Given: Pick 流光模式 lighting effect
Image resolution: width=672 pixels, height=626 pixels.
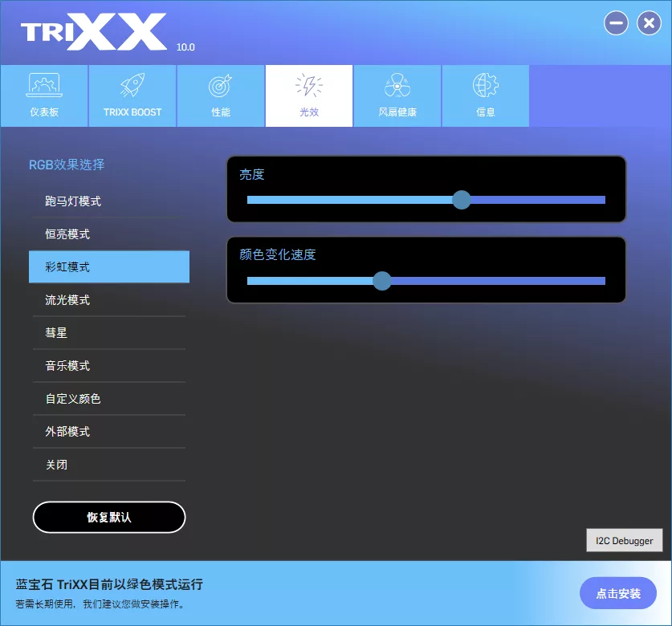Looking at the screenshot, I should [109, 300].
